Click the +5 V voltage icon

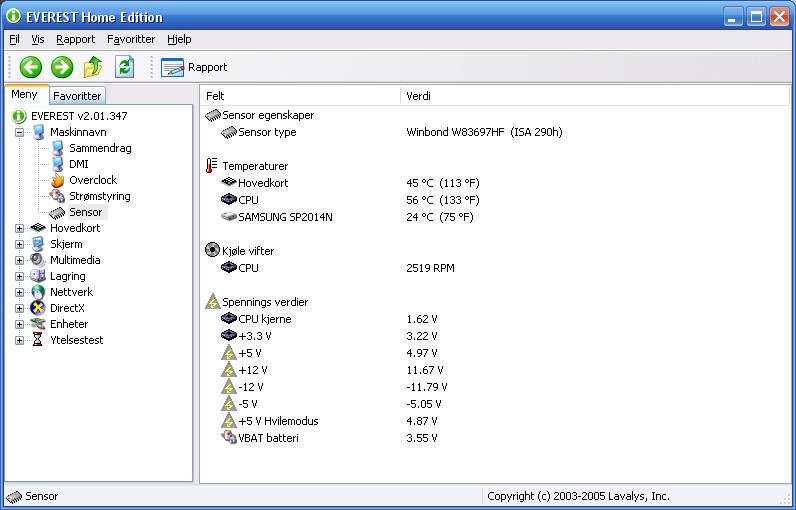coord(229,353)
